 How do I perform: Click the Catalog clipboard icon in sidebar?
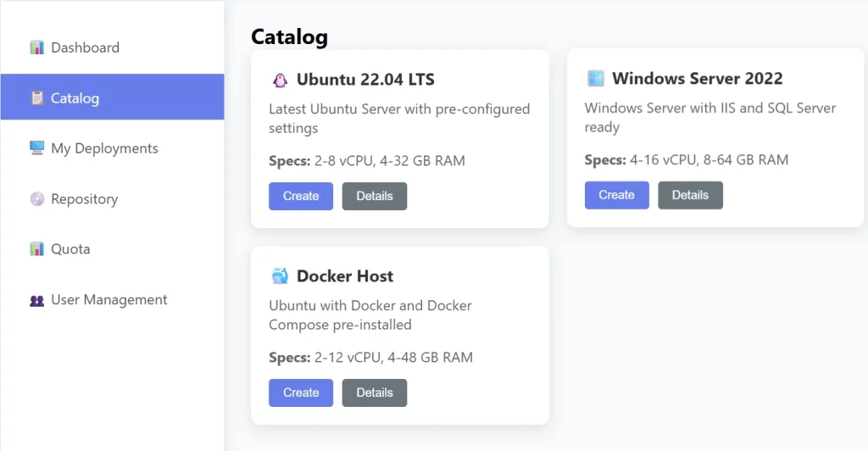pyautogui.click(x=36, y=98)
